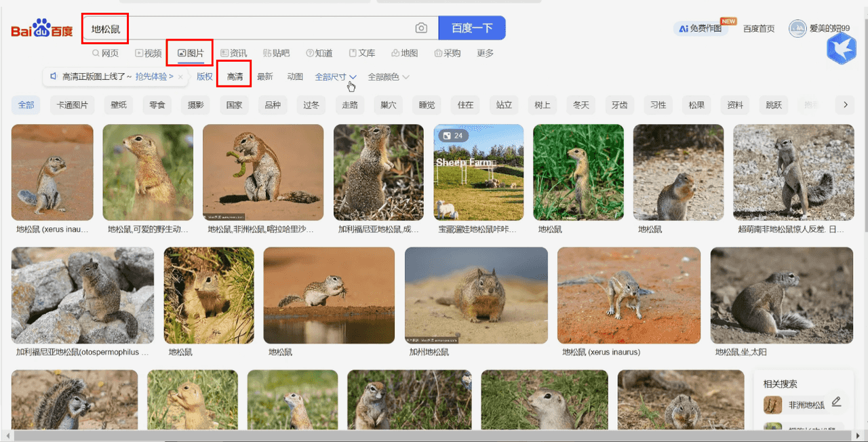
Task: Click the 百度一下 search button
Action: (x=472, y=28)
